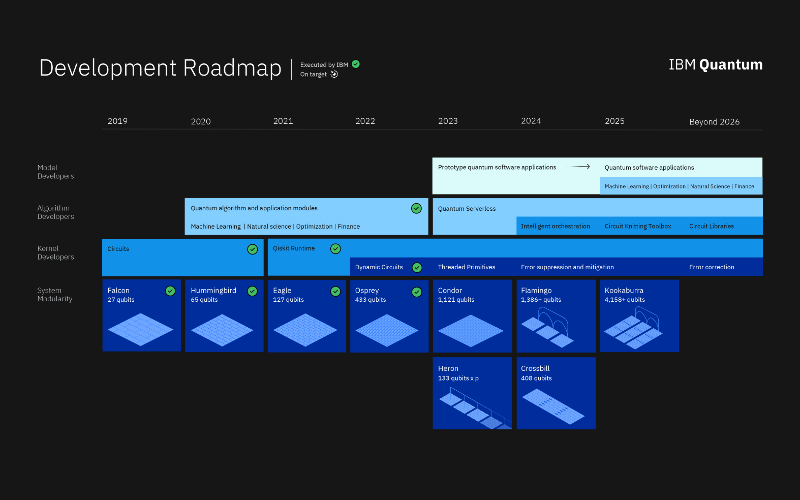Click the Development Roadmap title
This screenshot has height=500, width=800.
160,68
